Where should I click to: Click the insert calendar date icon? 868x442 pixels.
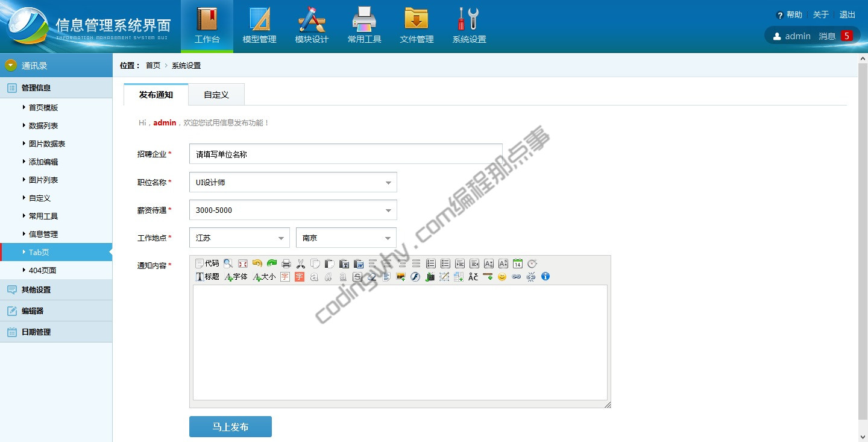tap(517, 264)
